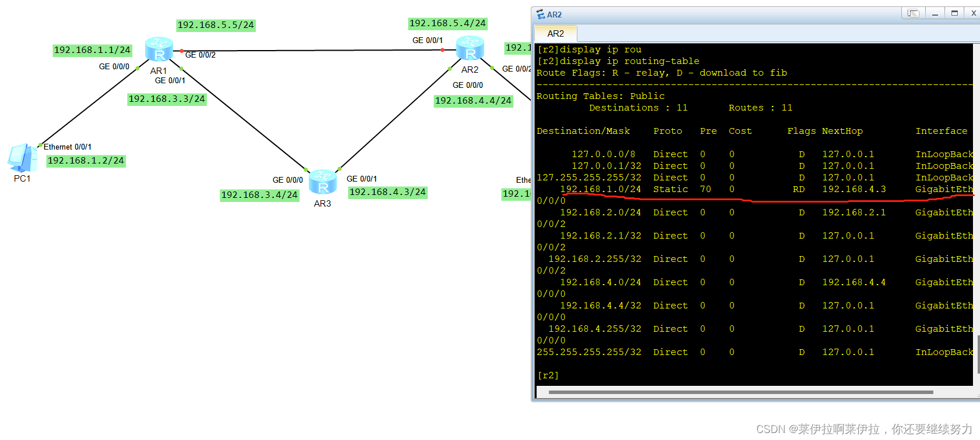Click the 192.168.1.1/24 label
Screen dimensions: 980x440
92,50
